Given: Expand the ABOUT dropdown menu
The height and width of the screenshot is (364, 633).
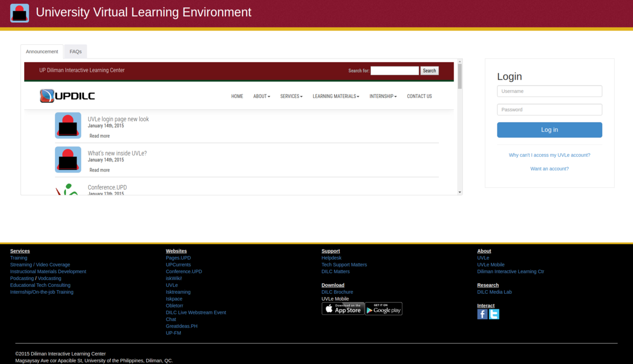Looking at the screenshot, I should [262, 97].
